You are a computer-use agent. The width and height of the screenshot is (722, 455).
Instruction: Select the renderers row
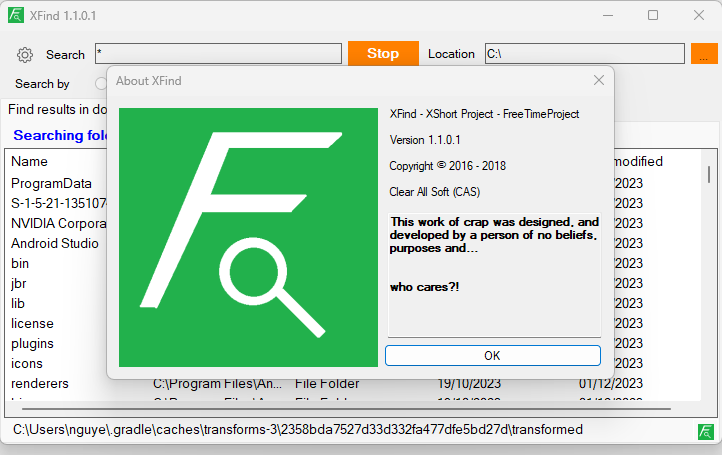tap(40, 383)
